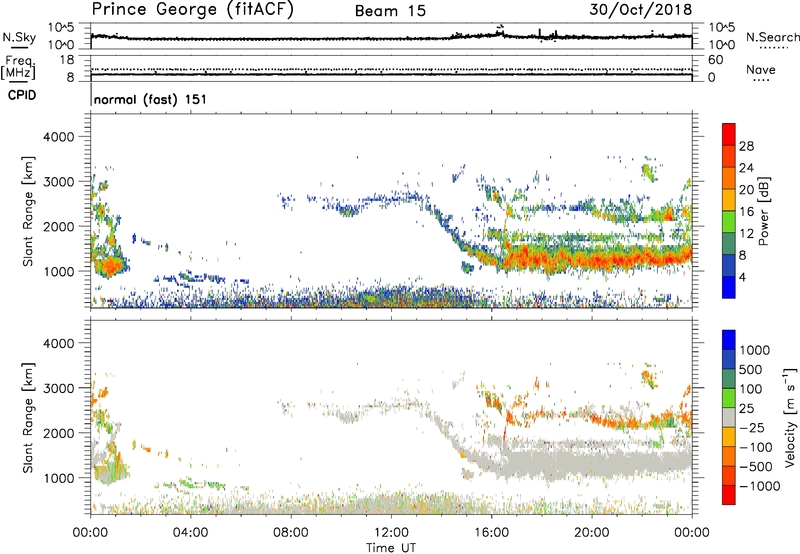Click the "Freq. [MHz]" axis label
800x554 pixels.
(18, 67)
